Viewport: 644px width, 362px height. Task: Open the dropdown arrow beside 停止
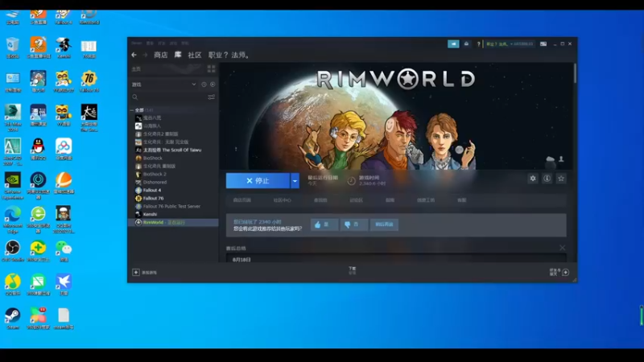point(295,180)
